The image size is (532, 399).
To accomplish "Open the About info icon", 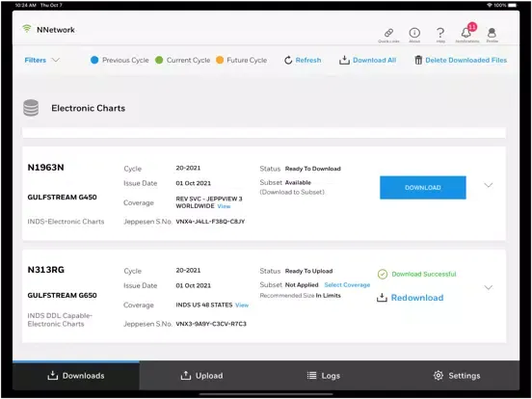I will 414,33.
